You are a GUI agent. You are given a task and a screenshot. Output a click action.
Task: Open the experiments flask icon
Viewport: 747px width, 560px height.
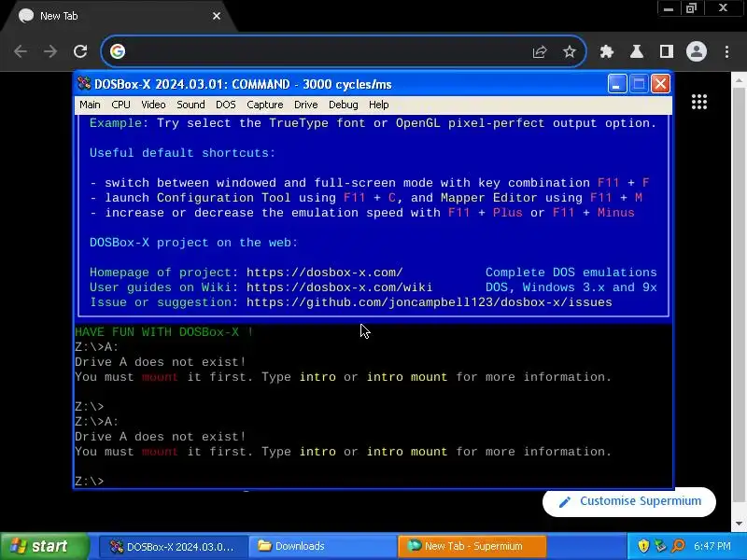pyautogui.click(x=637, y=51)
